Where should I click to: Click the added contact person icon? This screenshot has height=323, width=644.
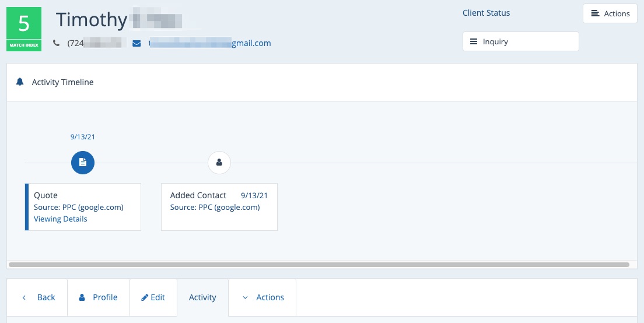coord(219,163)
